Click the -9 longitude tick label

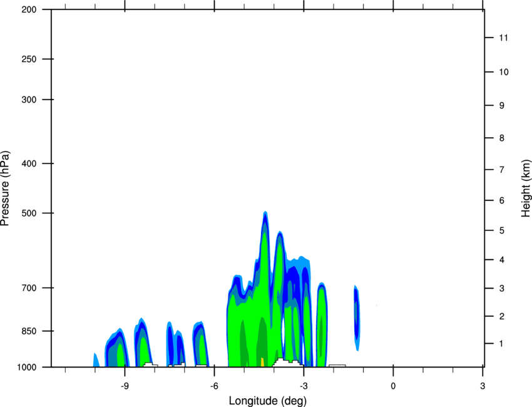tap(125, 386)
